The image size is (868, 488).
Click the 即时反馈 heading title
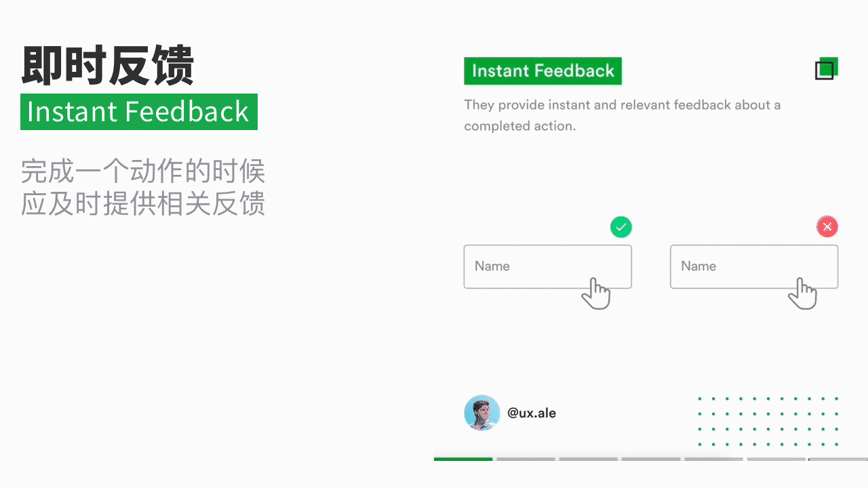coord(108,66)
